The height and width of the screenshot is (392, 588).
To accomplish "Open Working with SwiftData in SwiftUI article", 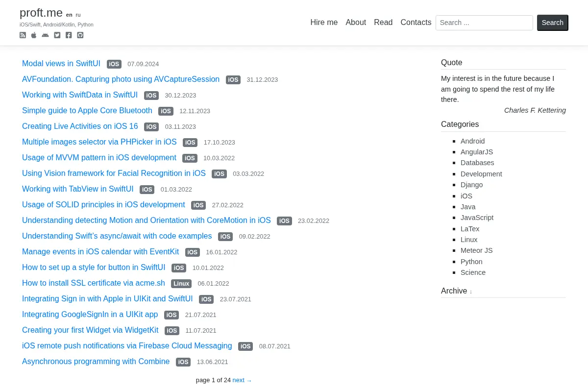I will point(80,95).
